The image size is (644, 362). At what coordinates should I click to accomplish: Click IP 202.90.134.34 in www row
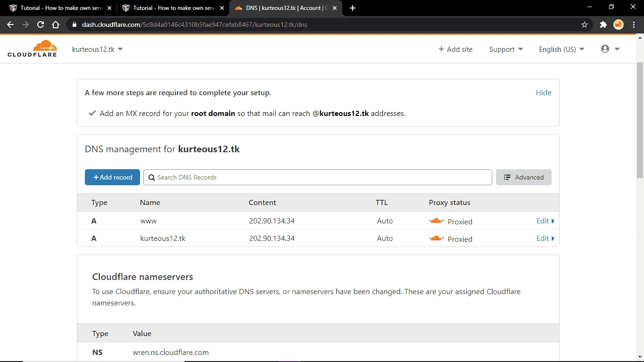click(x=272, y=221)
